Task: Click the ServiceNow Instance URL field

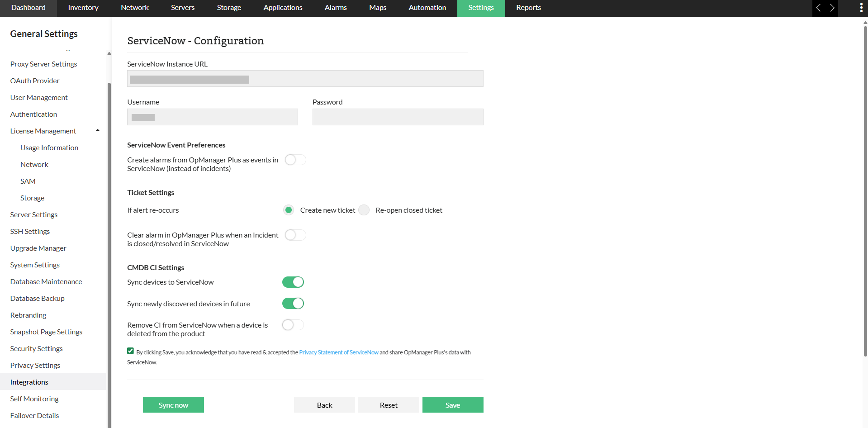Action: tap(305, 79)
